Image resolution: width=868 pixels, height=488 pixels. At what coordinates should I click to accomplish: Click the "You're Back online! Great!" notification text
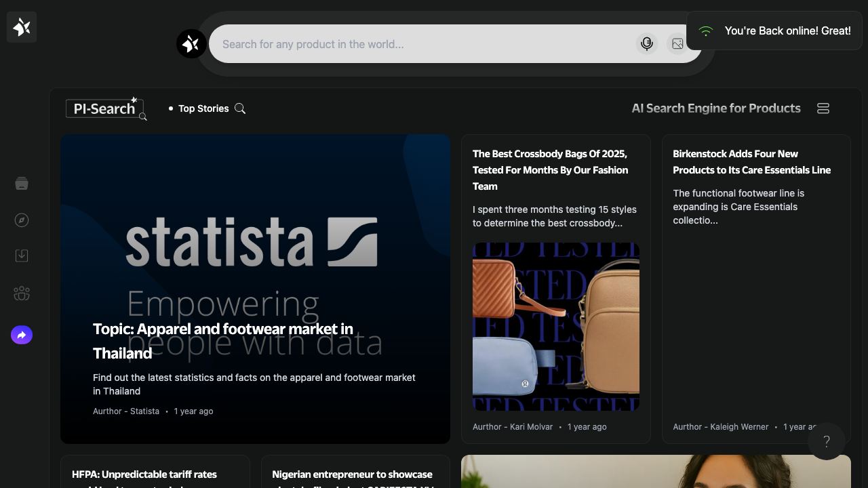[x=788, y=31]
